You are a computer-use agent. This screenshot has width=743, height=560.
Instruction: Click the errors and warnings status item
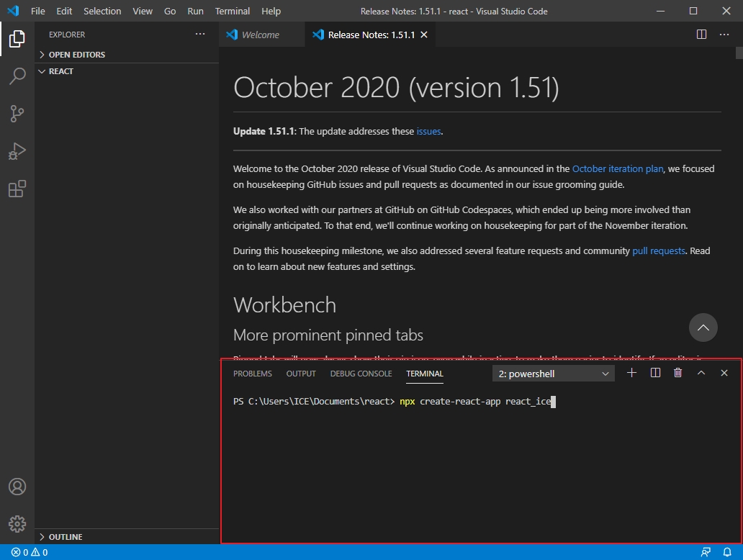coord(30,552)
